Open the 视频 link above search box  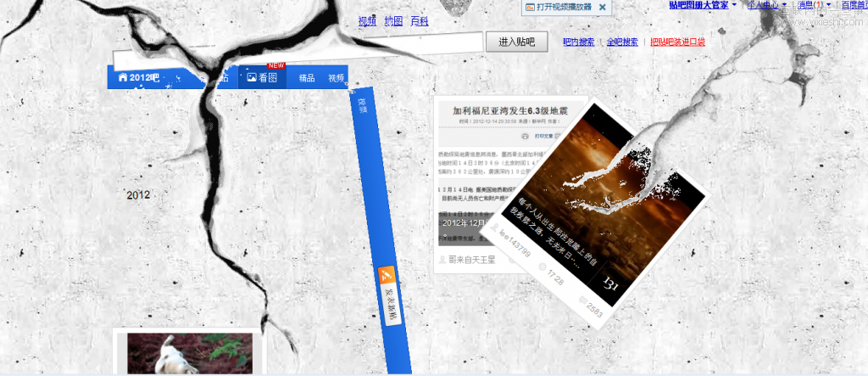click(x=367, y=21)
